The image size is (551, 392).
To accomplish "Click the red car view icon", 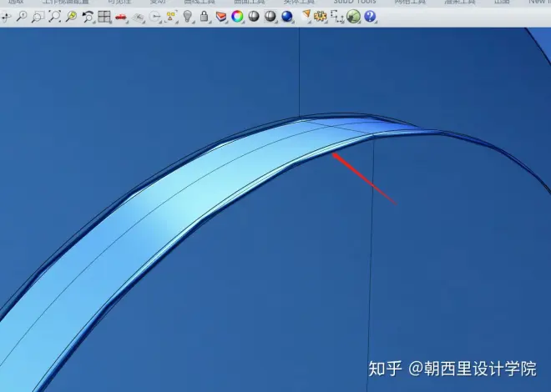I will click(x=121, y=17).
